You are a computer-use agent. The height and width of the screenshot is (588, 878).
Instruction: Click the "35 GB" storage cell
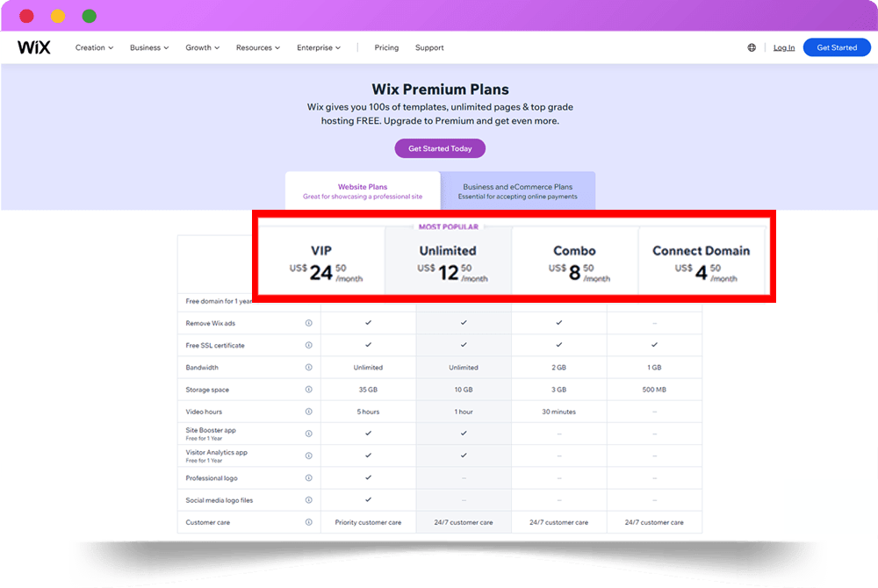pyautogui.click(x=368, y=390)
